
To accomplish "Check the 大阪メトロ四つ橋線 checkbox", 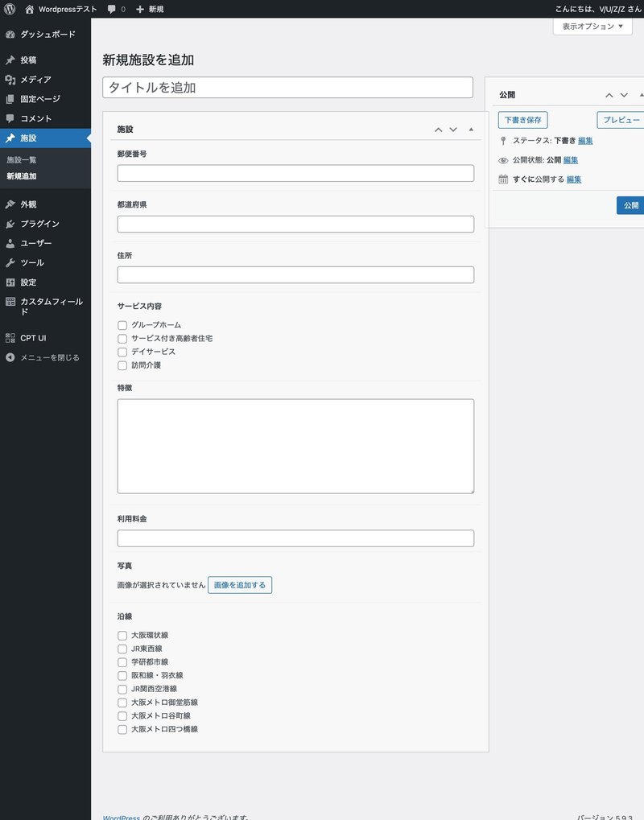I will pyautogui.click(x=122, y=730).
